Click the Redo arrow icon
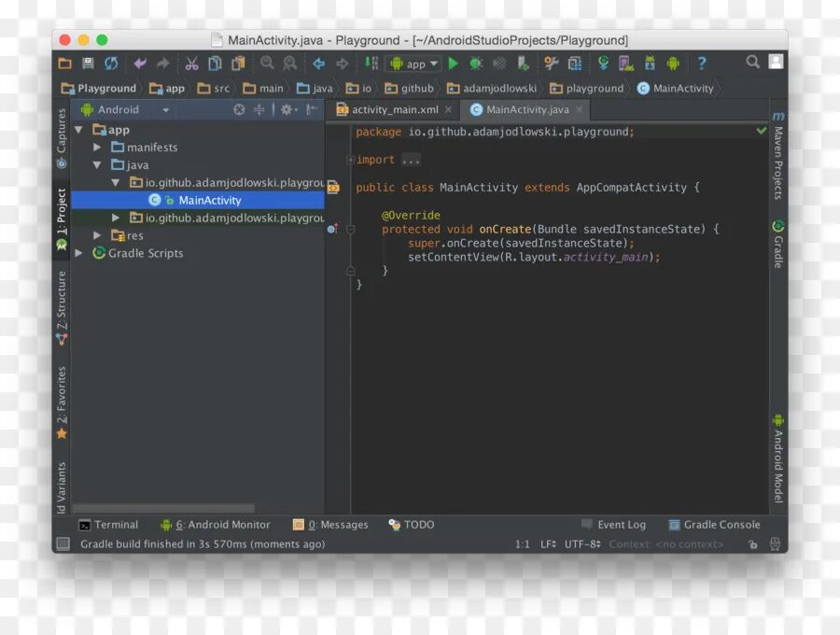840x635 pixels. pos(162,63)
